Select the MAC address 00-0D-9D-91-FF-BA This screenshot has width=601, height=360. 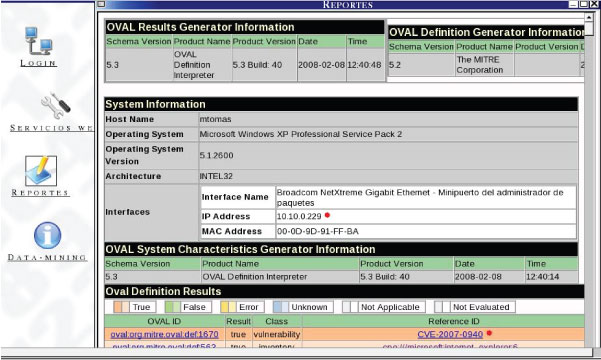coord(318,231)
